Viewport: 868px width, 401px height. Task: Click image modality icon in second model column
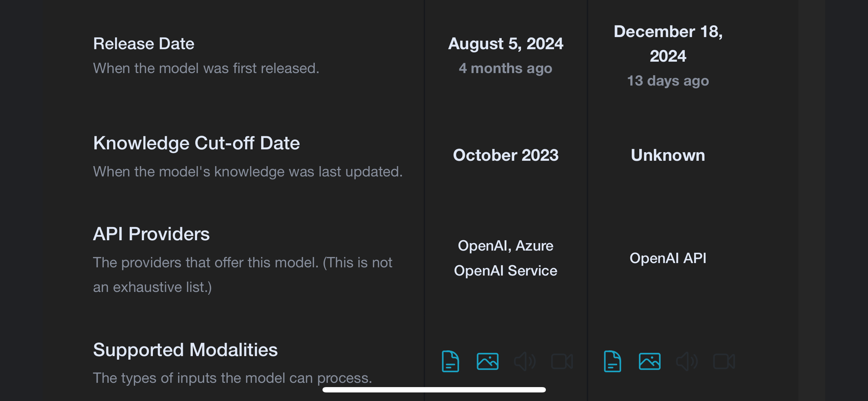650,361
